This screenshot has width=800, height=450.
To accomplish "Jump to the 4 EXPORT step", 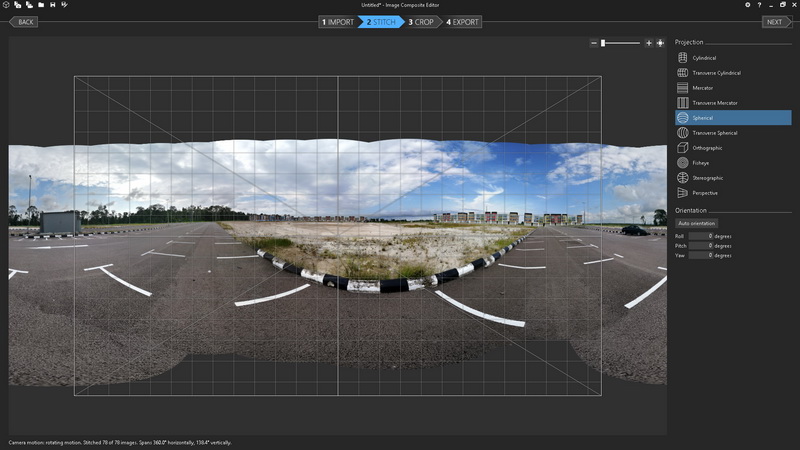I will point(462,22).
